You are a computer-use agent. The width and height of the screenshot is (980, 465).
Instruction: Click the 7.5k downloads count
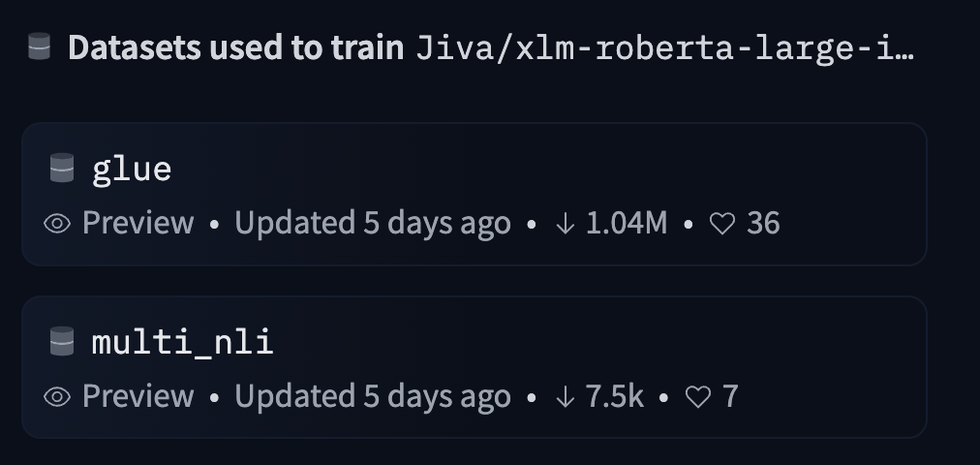pos(614,396)
